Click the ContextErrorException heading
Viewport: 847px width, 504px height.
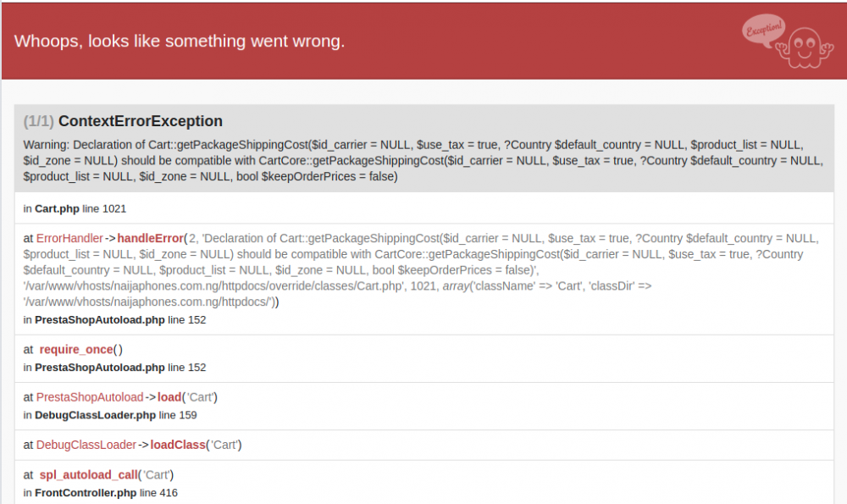tap(141, 121)
